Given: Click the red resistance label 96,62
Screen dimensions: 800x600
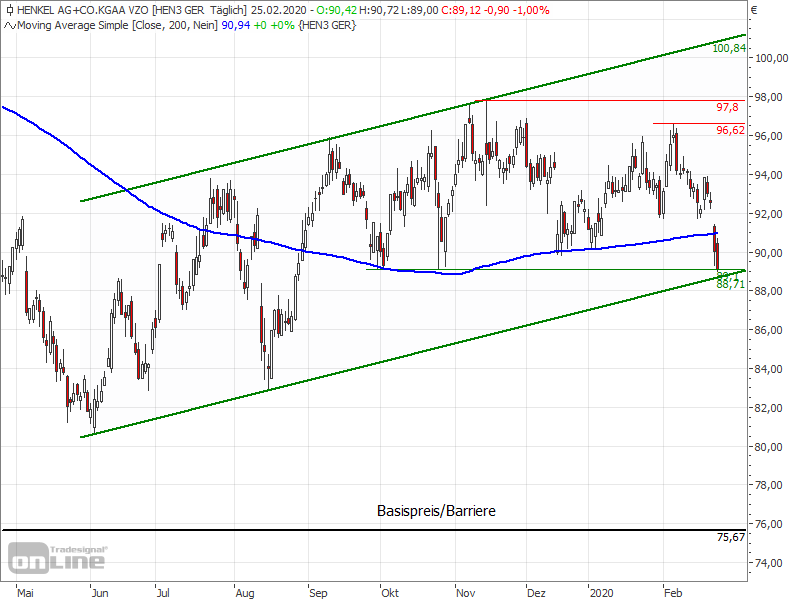Looking at the screenshot, I should tap(730, 130).
